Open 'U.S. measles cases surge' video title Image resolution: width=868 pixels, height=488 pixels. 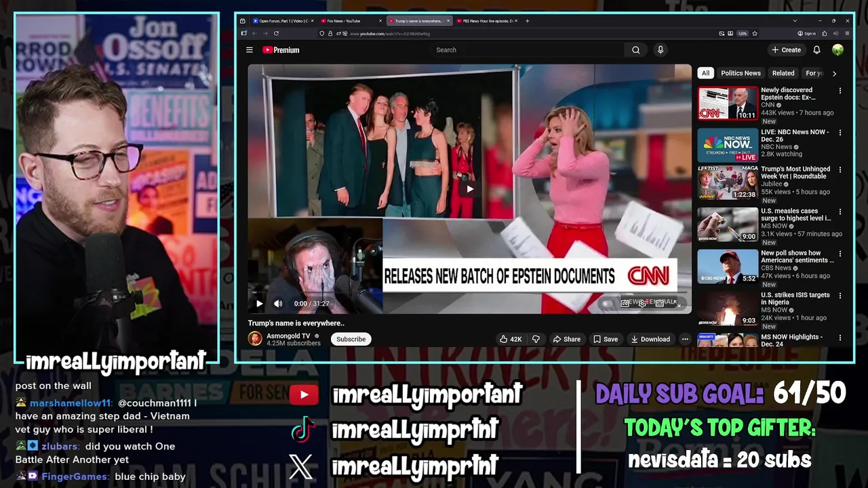(795, 215)
